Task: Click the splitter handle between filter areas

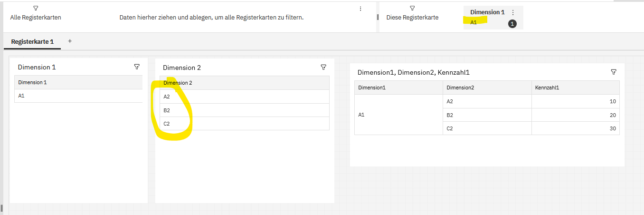Action: coord(378,17)
